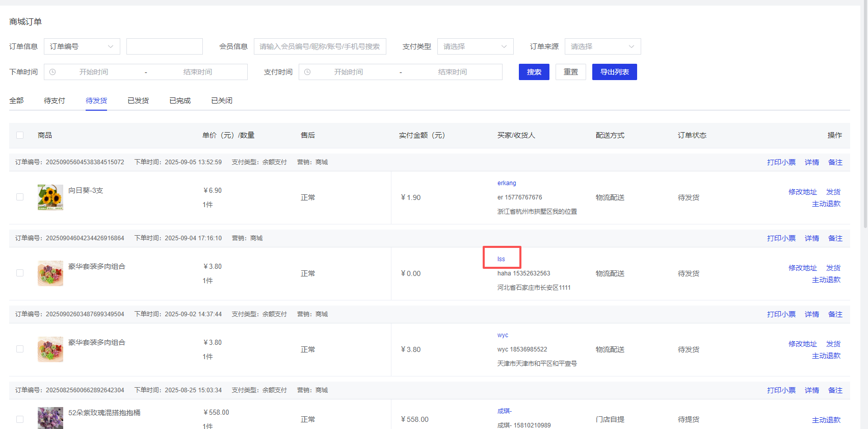This screenshot has height=429, width=868.
Task: Click 打印小票 for order ending 42304
Action: pos(781,390)
